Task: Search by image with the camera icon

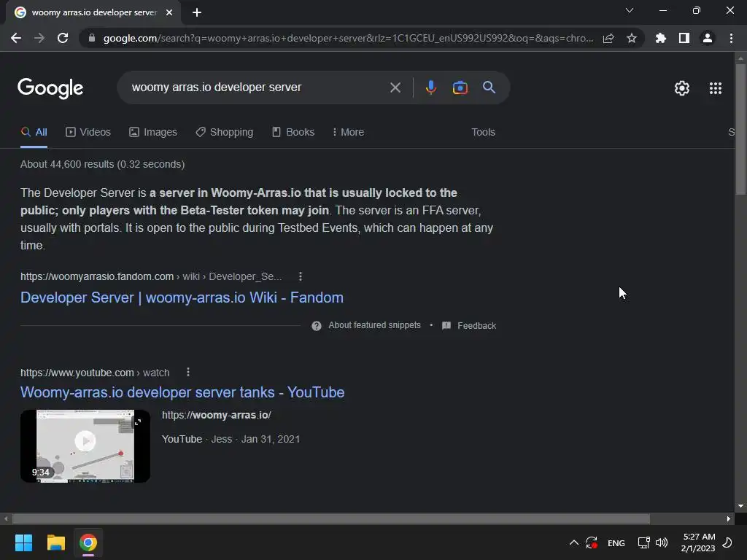Action: (460, 87)
